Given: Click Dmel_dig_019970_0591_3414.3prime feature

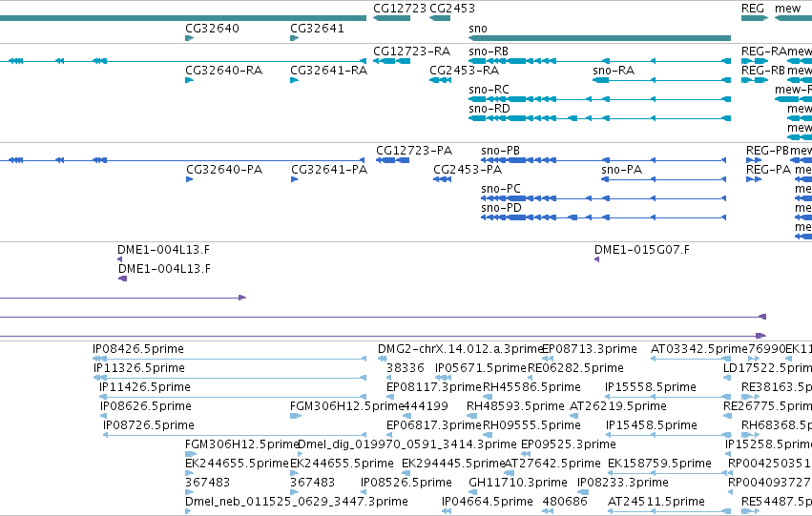Looking at the screenshot, I should 301,454.
